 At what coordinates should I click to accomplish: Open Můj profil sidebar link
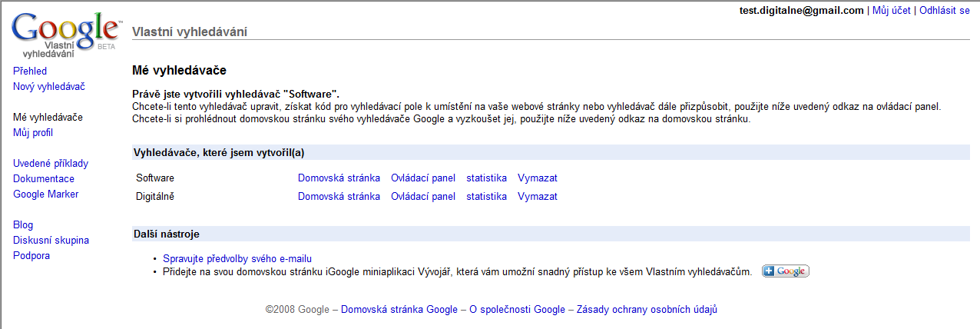tap(33, 132)
